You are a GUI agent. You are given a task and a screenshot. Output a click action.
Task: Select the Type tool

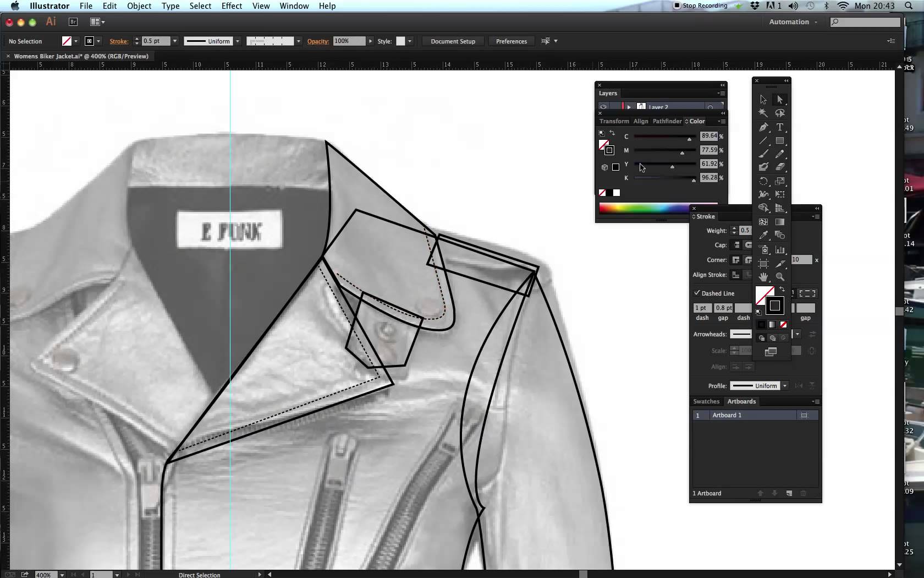(779, 127)
